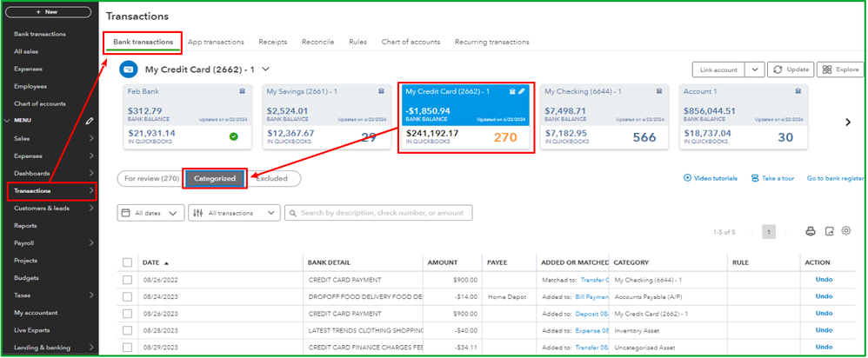868x358 pixels.
Task: Click green checkmark on Feb Bank card
Action: pyautogui.click(x=234, y=136)
